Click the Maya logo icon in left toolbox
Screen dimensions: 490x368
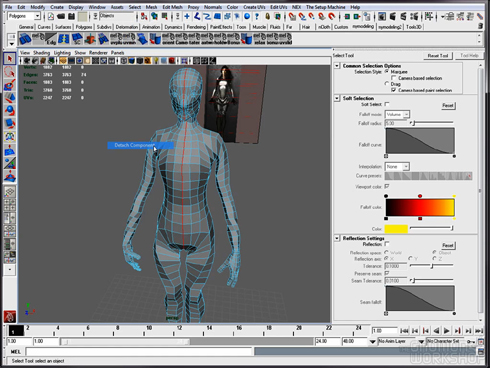coord(10,316)
